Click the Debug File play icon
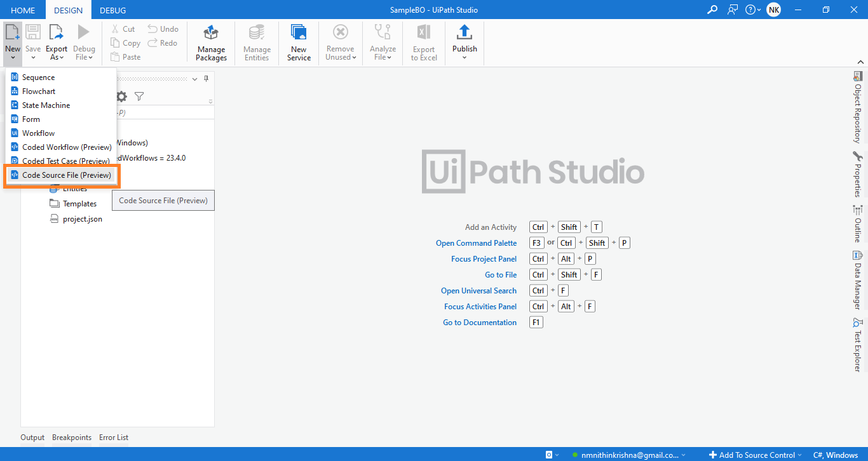This screenshot has height=461, width=868. [84, 33]
